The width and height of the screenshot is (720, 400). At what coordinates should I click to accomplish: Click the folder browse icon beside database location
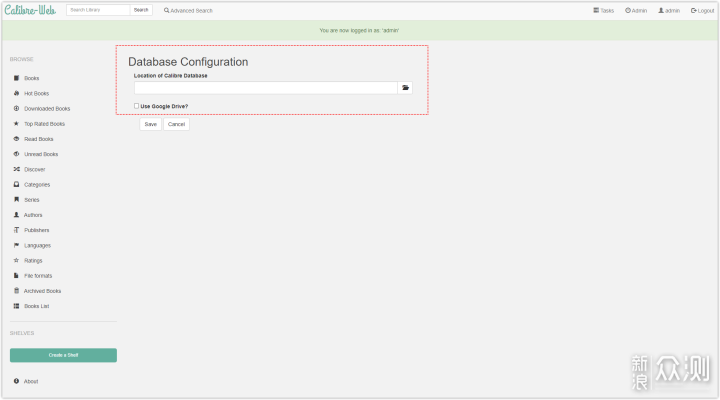click(405, 88)
